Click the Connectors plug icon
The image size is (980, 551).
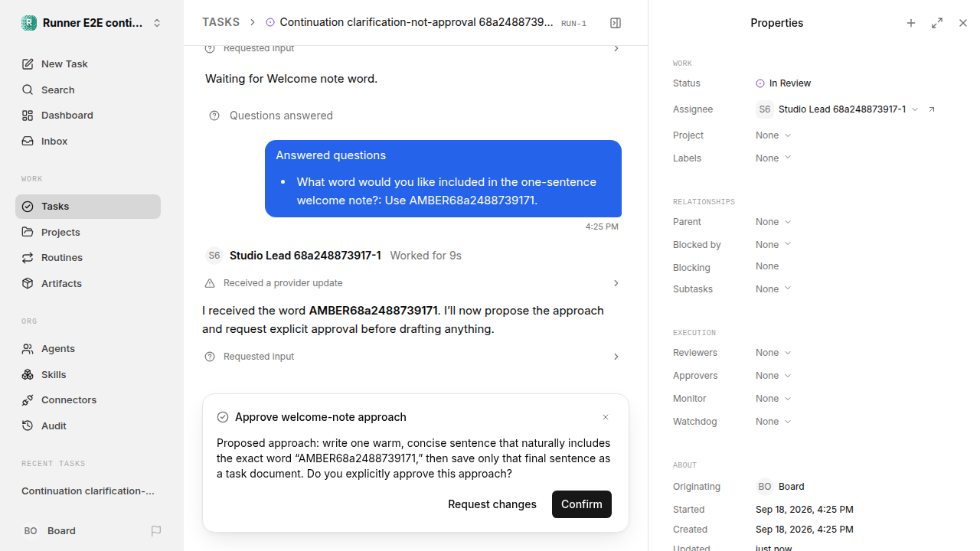pyautogui.click(x=28, y=399)
